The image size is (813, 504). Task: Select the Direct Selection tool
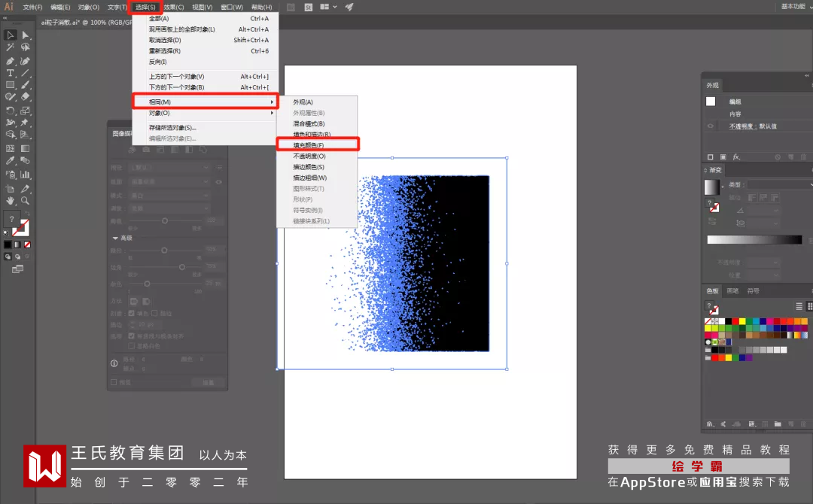[26, 35]
